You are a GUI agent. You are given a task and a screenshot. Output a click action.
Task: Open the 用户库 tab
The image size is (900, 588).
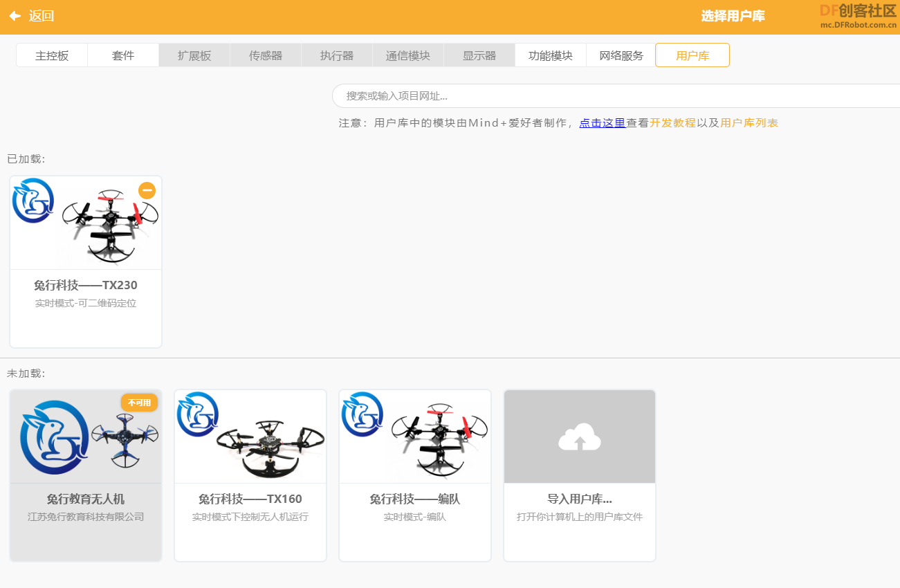[692, 55]
